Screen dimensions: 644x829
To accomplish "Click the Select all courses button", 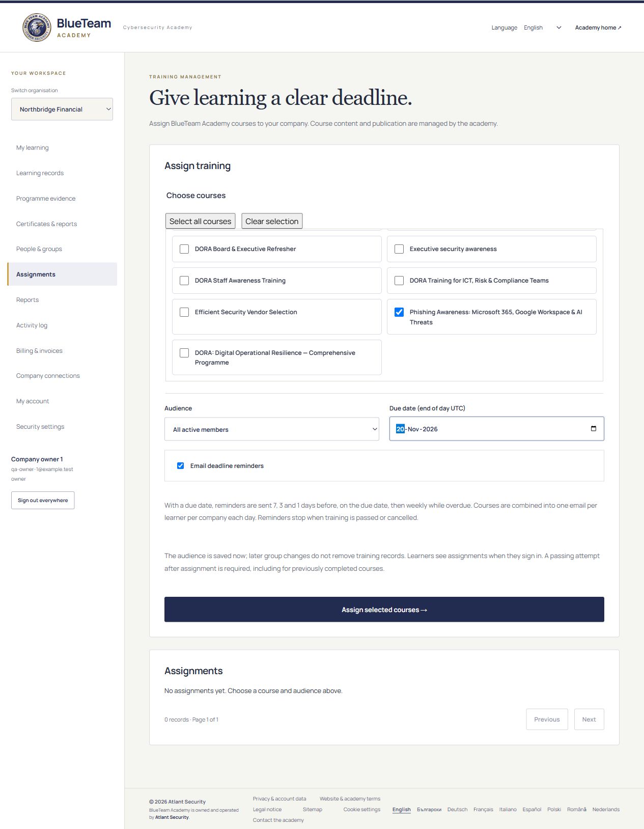I will tap(201, 221).
